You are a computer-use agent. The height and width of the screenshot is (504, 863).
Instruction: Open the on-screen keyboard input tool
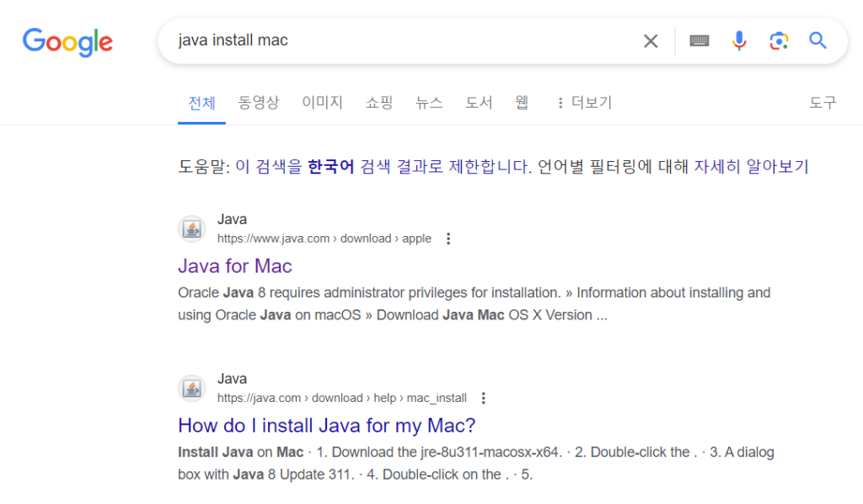699,40
